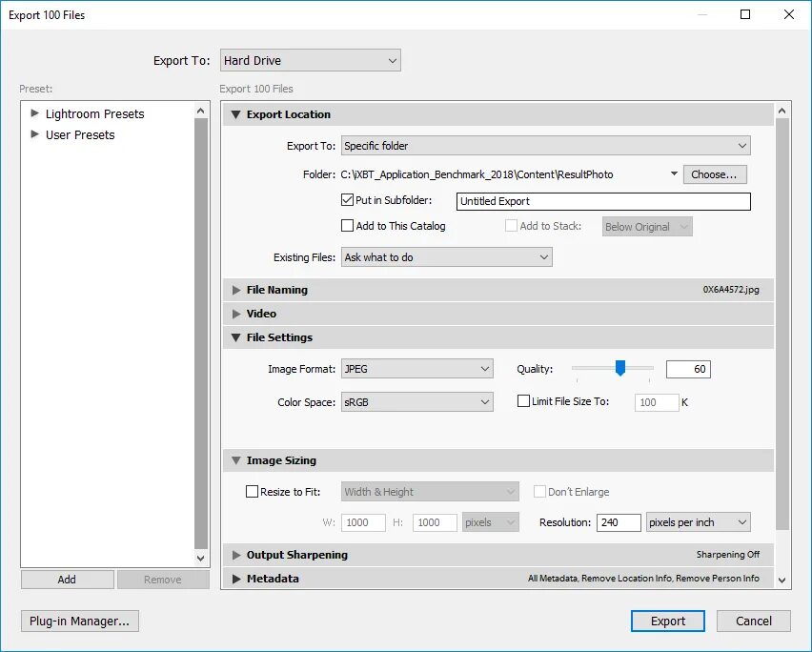Open the Below Original dropdown
This screenshot has width=812, height=652.
(x=647, y=227)
